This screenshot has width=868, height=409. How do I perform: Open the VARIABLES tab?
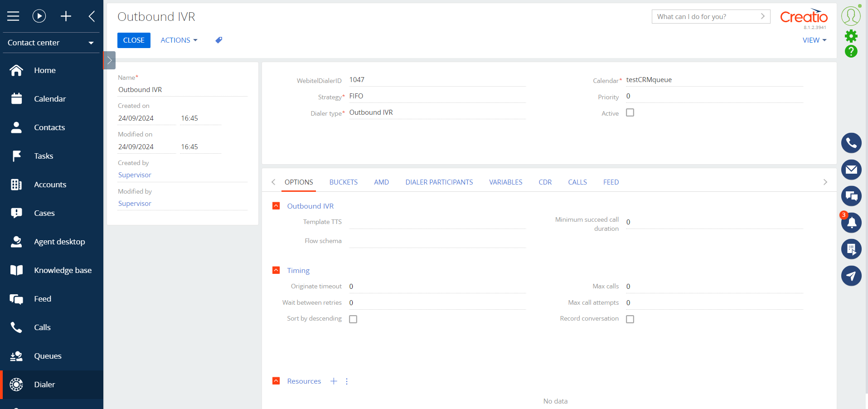[506, 182]
